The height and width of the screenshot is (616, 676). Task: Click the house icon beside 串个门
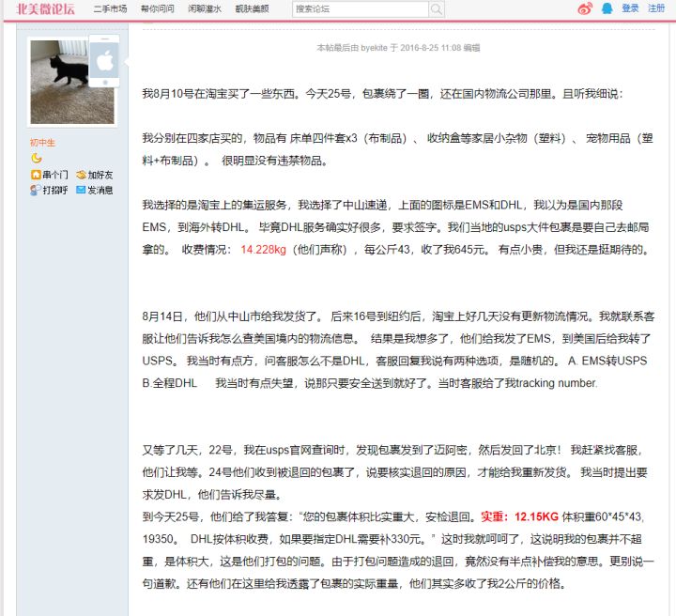pos(36,175)
